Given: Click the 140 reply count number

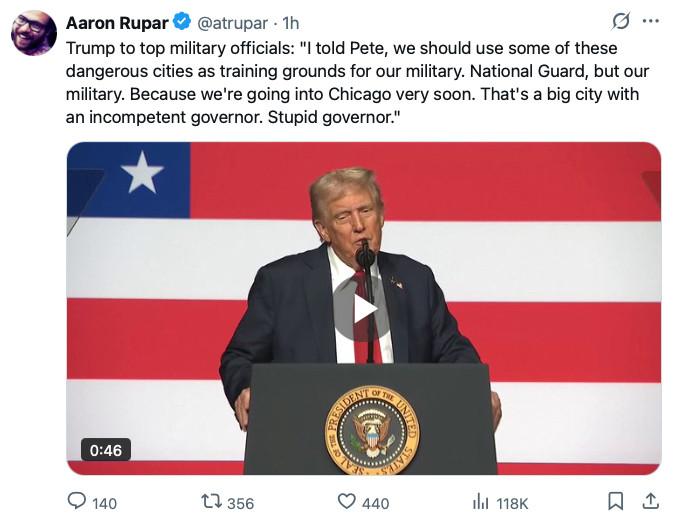Looking at the screenshot, I should click(x=104, y=503).
